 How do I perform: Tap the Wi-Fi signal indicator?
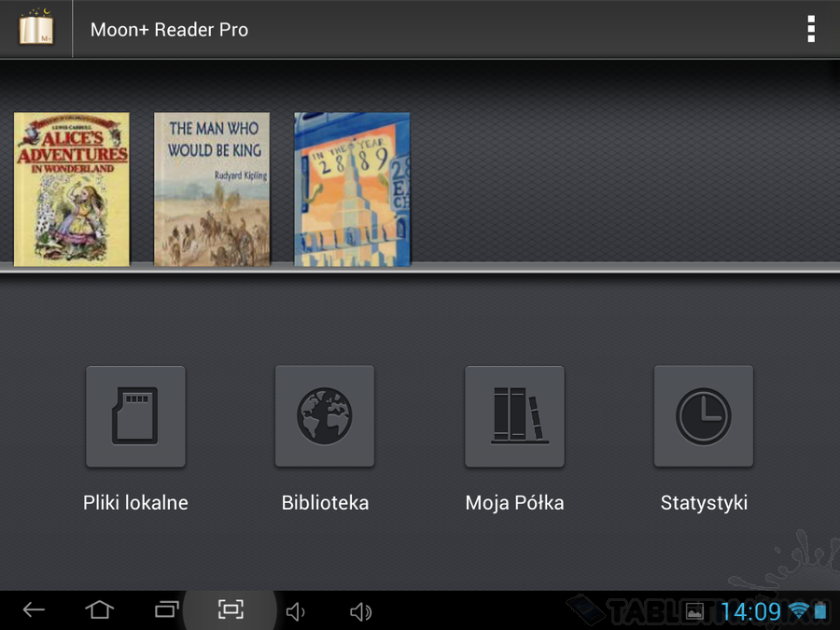point(799,610)
